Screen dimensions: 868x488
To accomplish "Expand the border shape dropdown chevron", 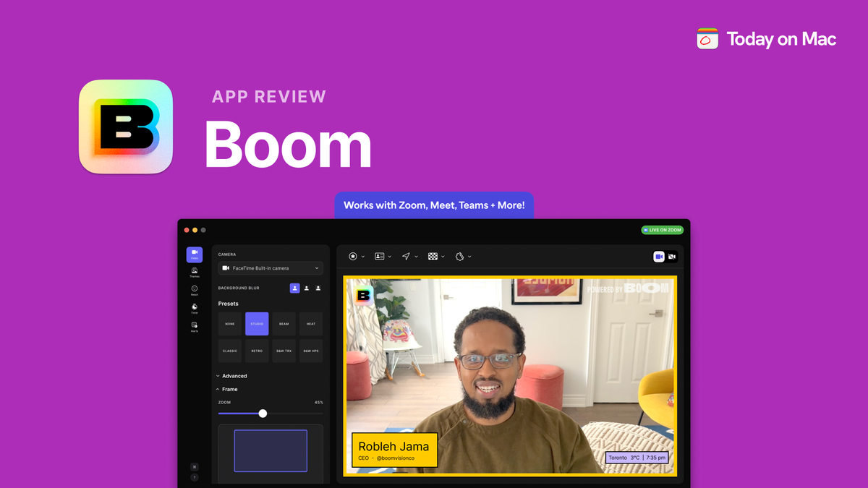I will pos(469,257).
